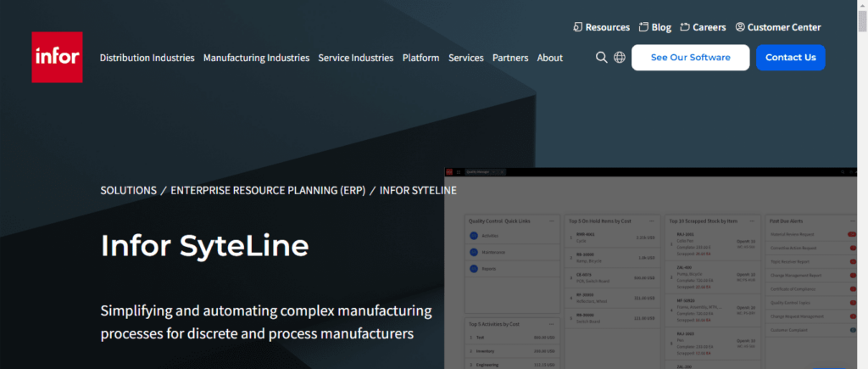Open Quality Control Quick Links card menu
This screenshot has height=369, width=868.
click(x=551, y=221)
